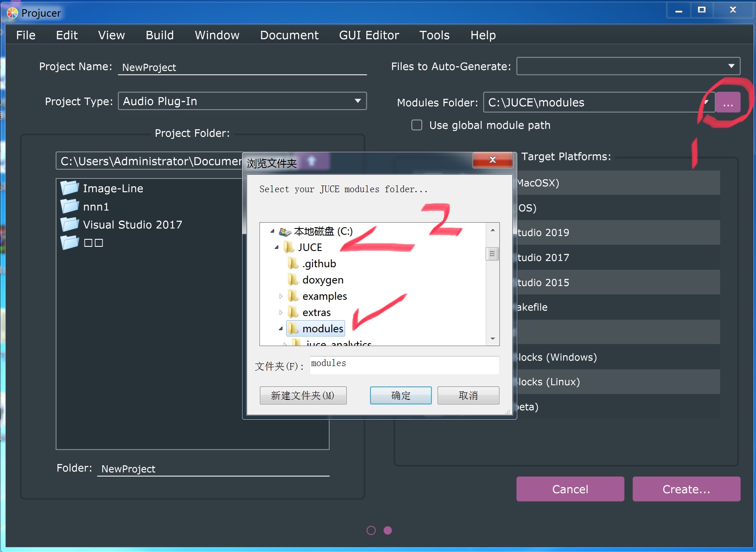Click the modules folder browse (...) button
Screen dimensions: 756x552
pyautogui.click(x=728, y=103)
